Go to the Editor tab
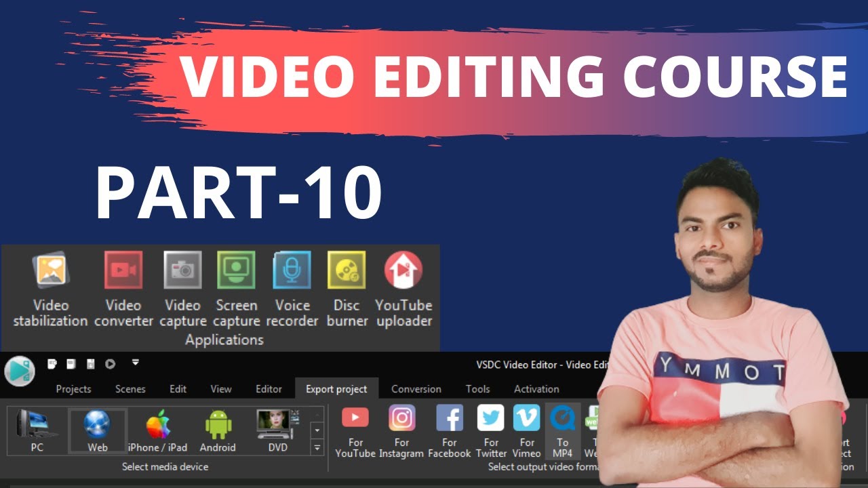Image resolution: width=868 pixels, height=488 pixels. coord(269,389)
